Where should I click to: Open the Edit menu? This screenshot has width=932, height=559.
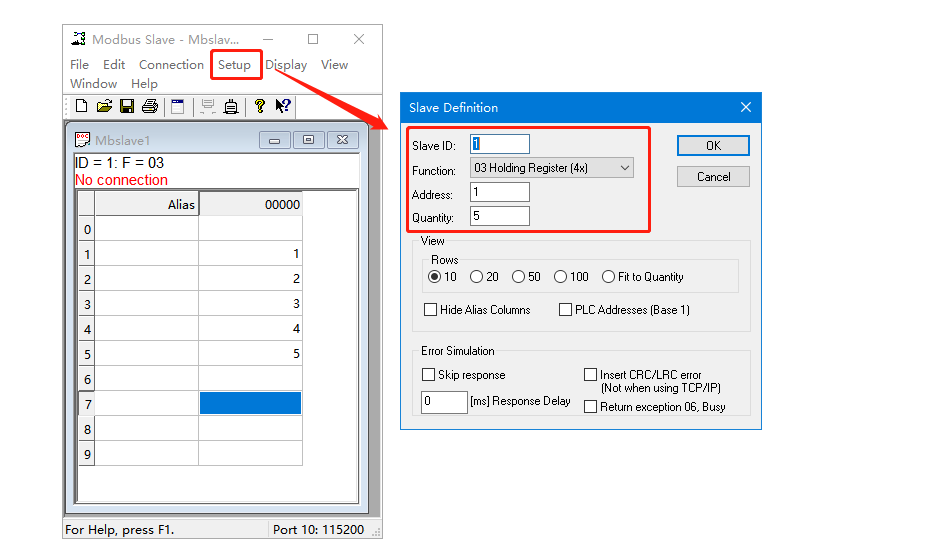pos(114,65)
